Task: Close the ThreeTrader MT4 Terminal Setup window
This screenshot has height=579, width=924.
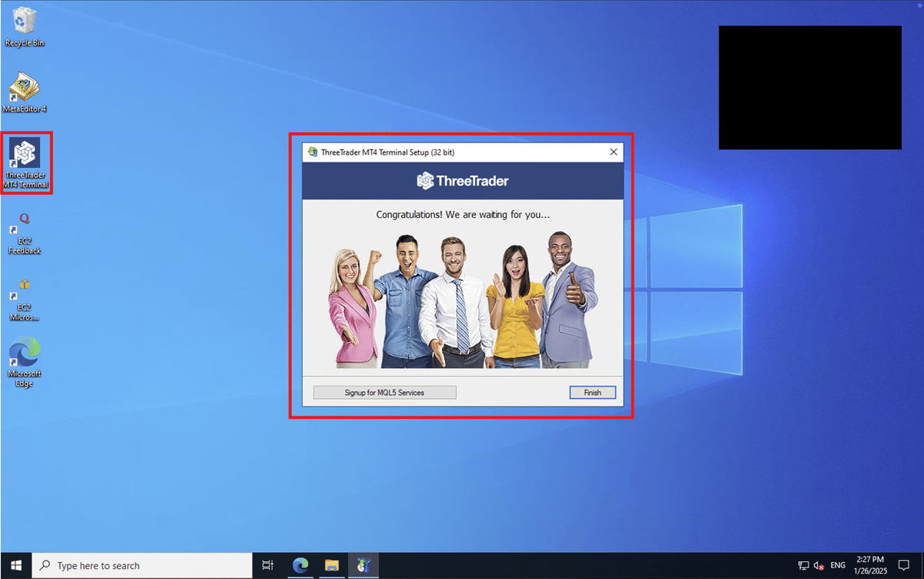Action: pos(614,152)
